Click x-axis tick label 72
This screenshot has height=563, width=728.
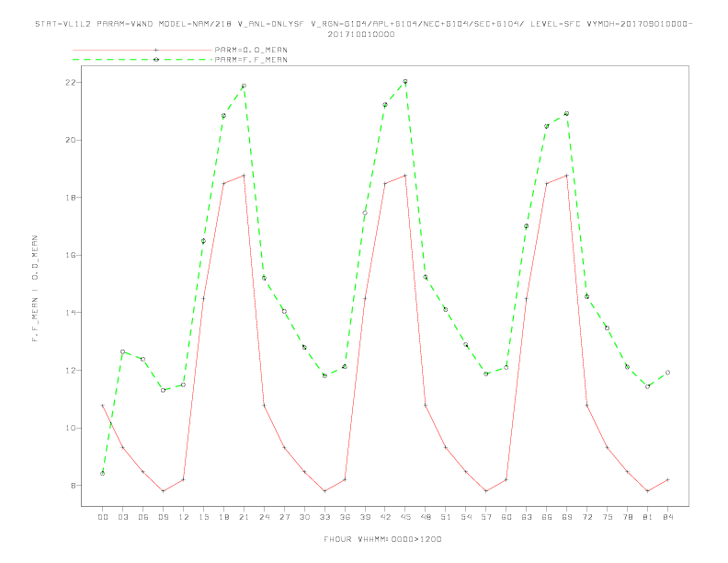point(586,517)
